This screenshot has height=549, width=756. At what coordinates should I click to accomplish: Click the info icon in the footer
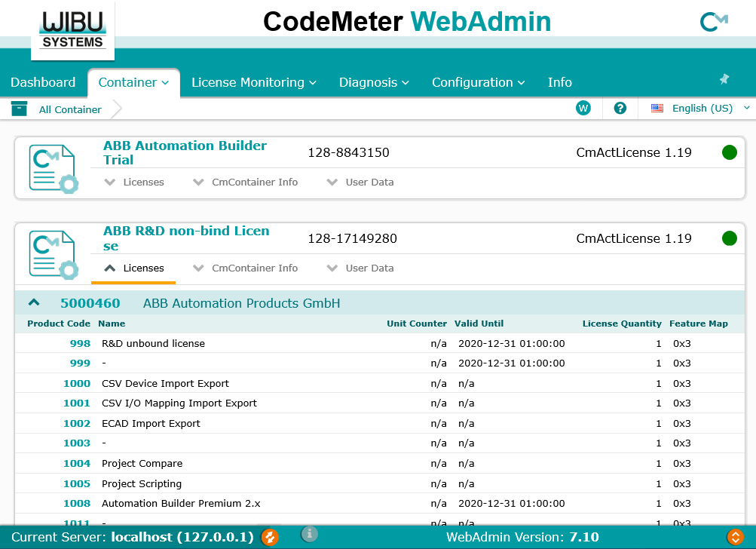click(x=310, y=534)
